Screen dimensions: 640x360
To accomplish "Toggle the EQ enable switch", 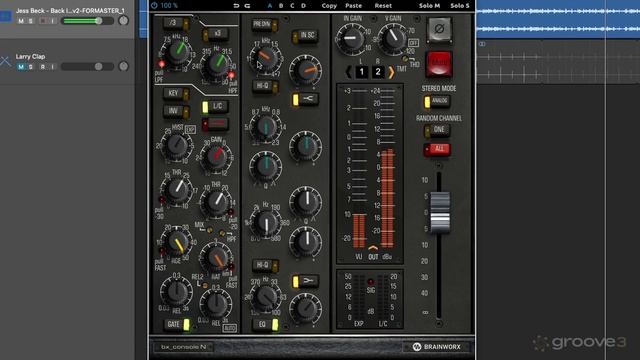I will pos(265,324).
